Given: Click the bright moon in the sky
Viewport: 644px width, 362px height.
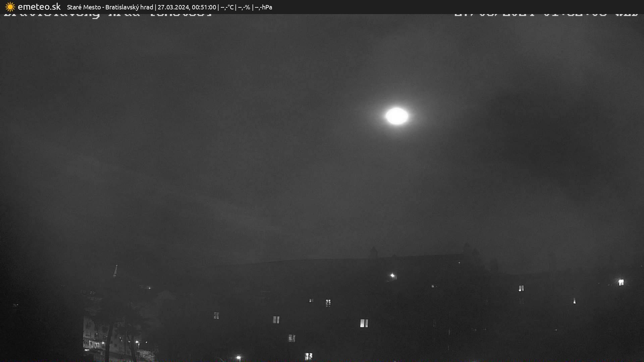Looking at the screenshot, I should point(397,116).
